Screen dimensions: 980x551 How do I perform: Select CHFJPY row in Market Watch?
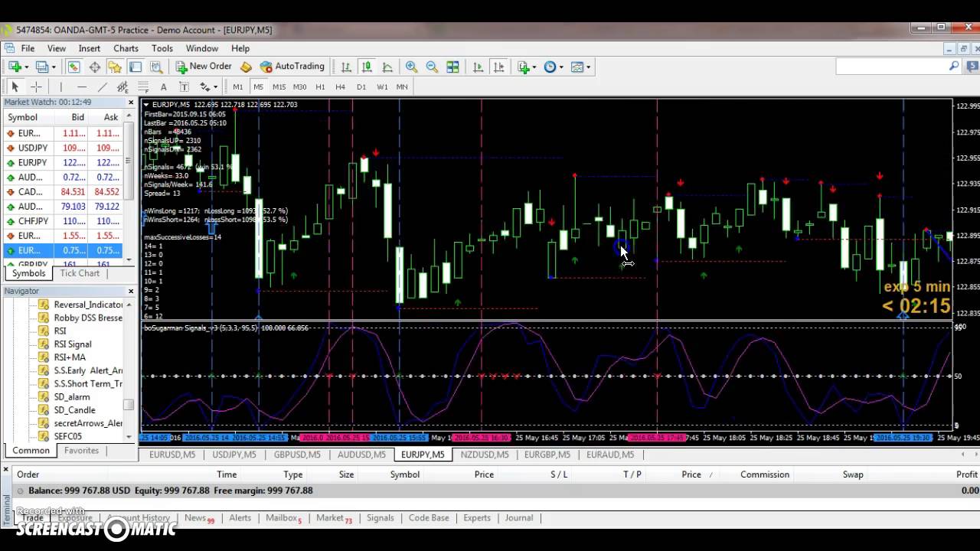(x=64, y=221)
